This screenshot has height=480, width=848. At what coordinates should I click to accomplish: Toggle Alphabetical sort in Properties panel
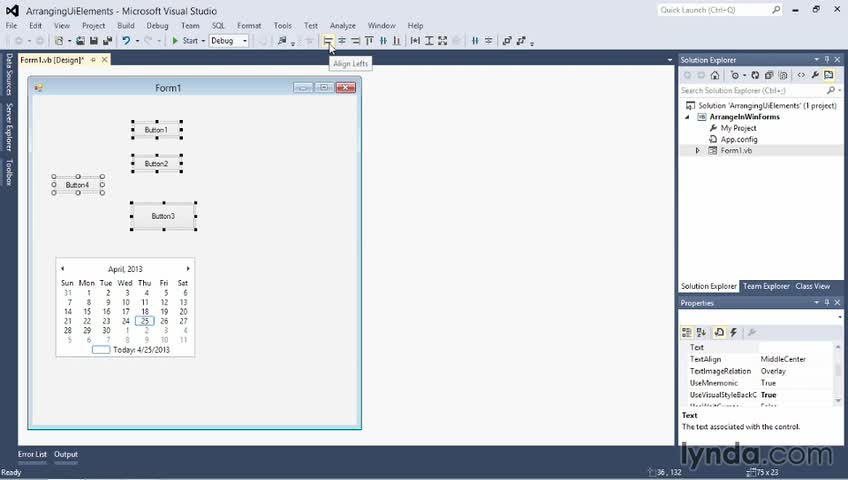point(701,332)
